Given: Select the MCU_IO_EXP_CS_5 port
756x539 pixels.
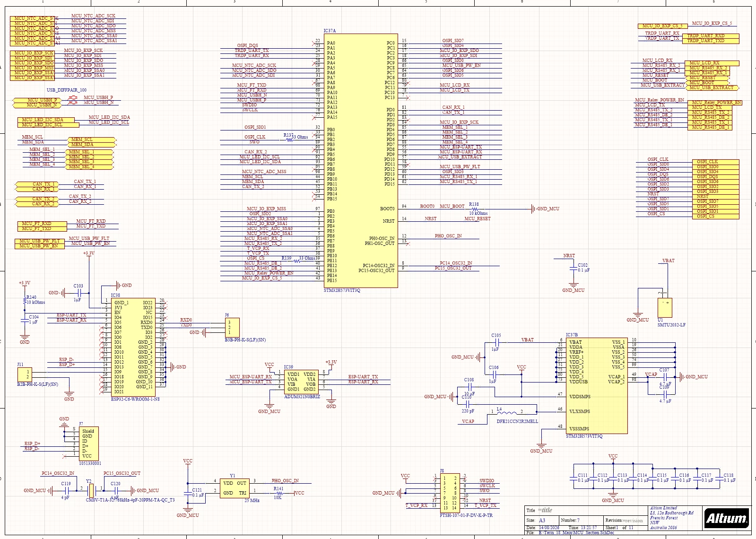Looking at the screenshot, I should 662,26.
